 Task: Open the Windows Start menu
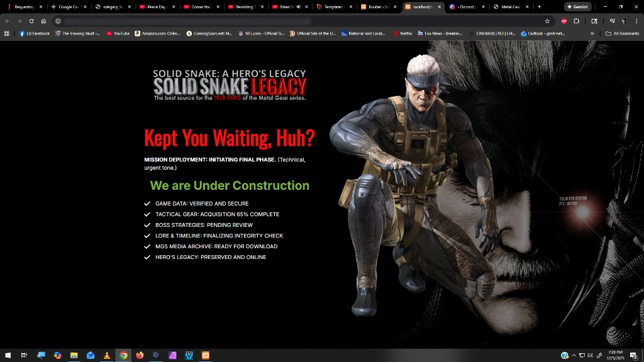[x=8, y=355]
